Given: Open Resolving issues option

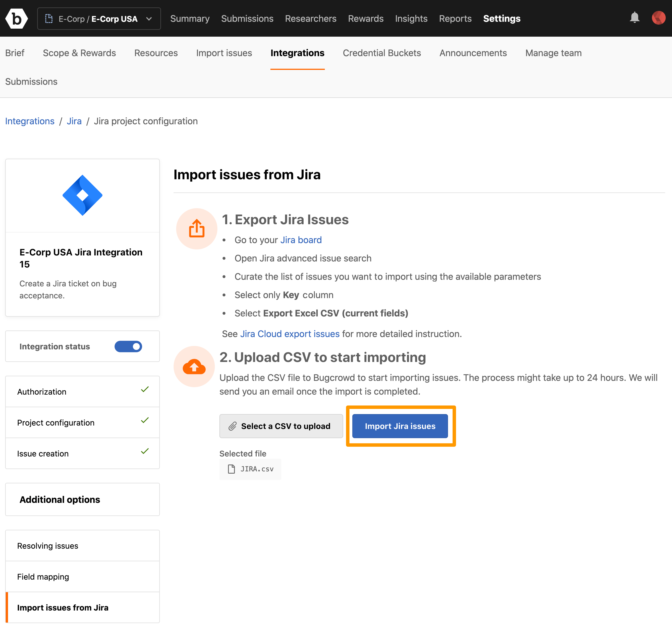Looking at the screenshot, I should click(82, 546).
